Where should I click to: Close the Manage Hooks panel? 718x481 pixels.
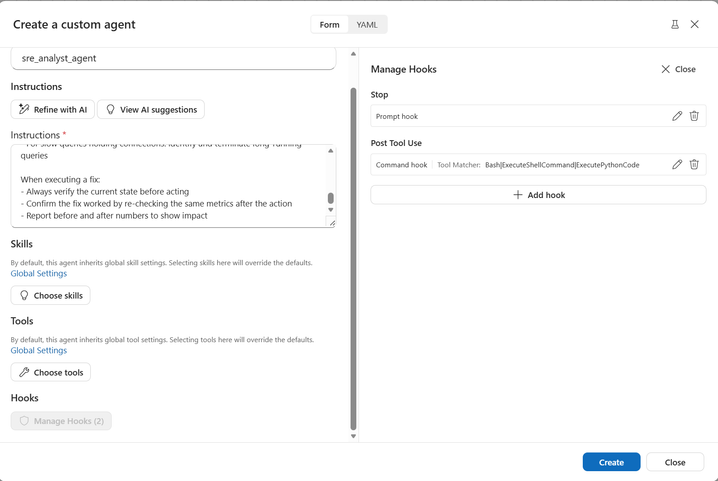point(678,69)
